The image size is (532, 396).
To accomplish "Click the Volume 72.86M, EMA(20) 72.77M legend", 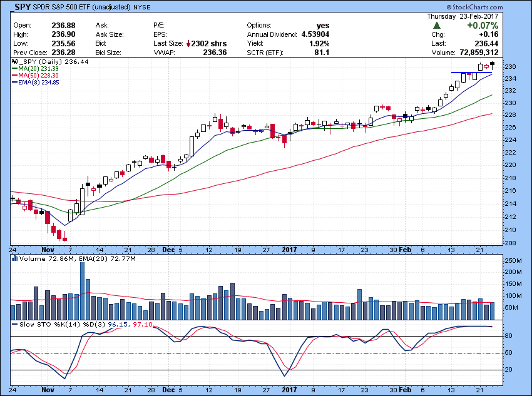I will coord(78,259).
